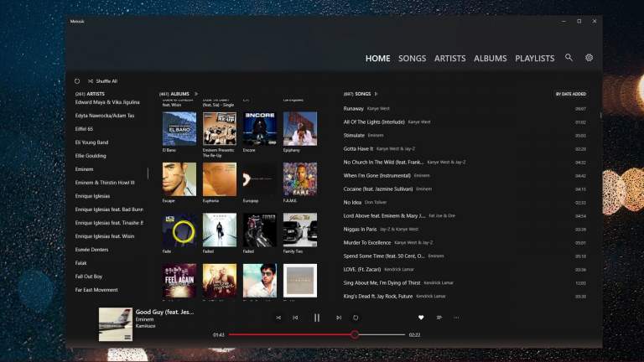The height and width of the screenshot is (362, 644).
Task: Expand the SONGS section arrow
Action: [x=376, y=94]
